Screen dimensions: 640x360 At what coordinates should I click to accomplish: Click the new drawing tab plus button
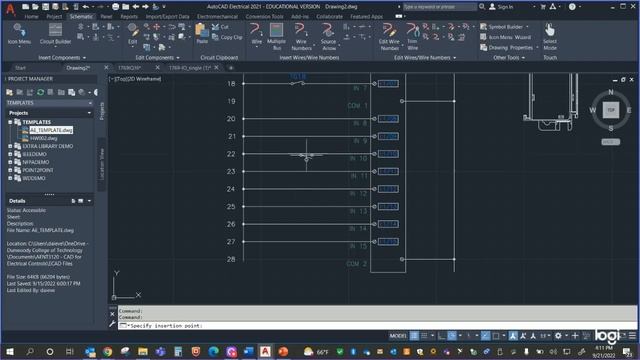(231, 68)
